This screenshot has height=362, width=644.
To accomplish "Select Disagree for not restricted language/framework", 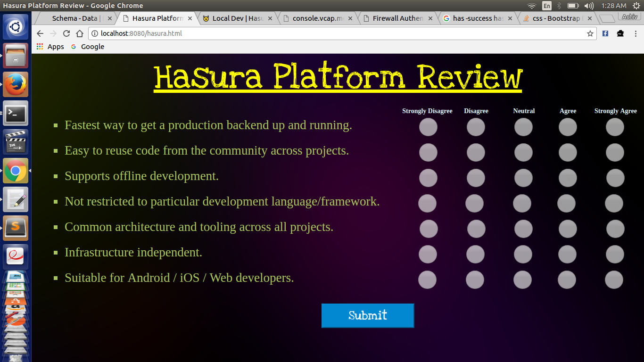I will (474, 204).
